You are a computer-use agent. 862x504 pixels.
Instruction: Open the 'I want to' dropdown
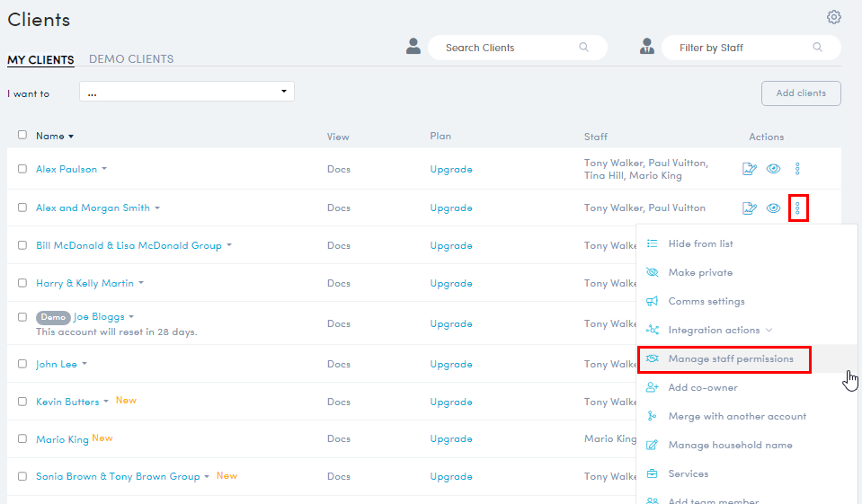click(x=186, y=92)
